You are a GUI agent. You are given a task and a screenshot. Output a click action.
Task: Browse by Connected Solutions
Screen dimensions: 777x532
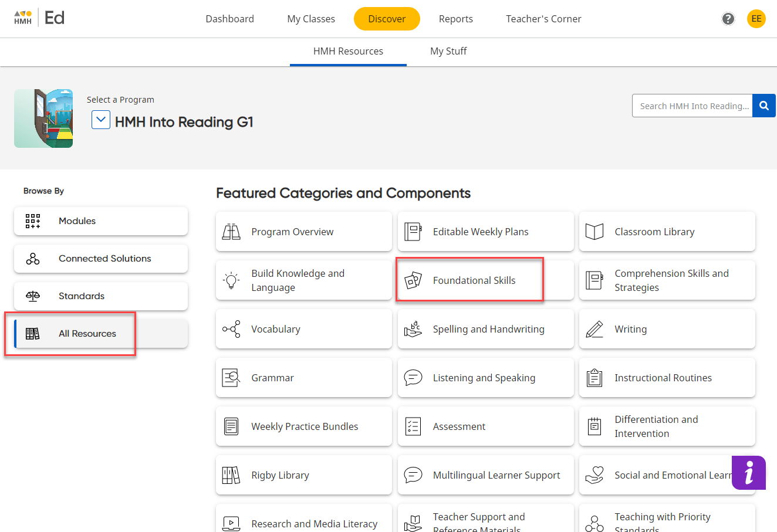tap(104, 259)
